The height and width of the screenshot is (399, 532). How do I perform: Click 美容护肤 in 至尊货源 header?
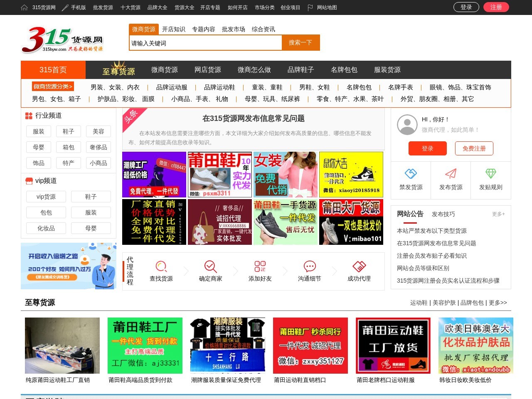coord(444,303)
